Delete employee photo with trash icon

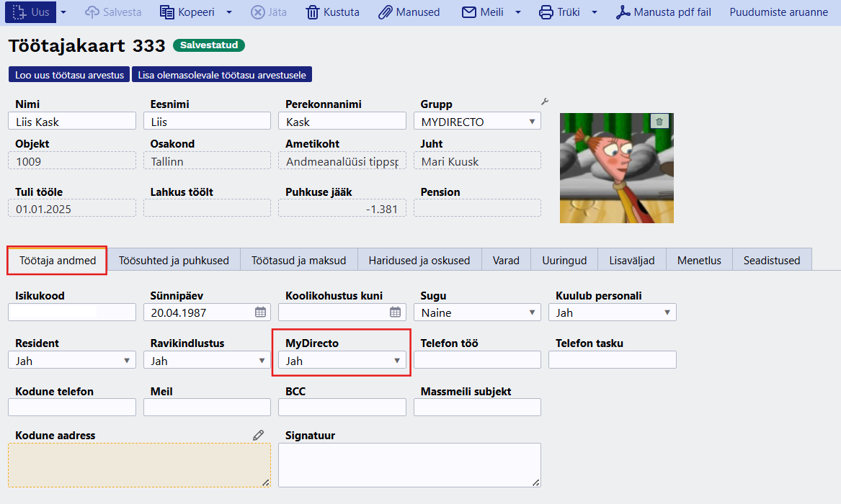660,122
